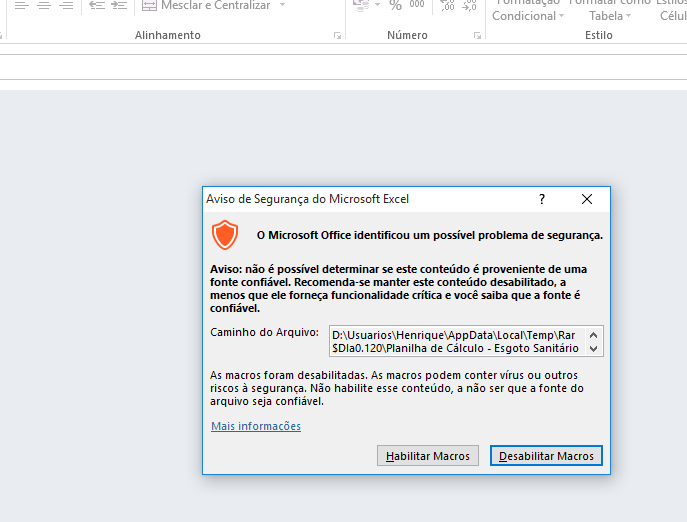Click the 'Número' group label

pos(407,36)
